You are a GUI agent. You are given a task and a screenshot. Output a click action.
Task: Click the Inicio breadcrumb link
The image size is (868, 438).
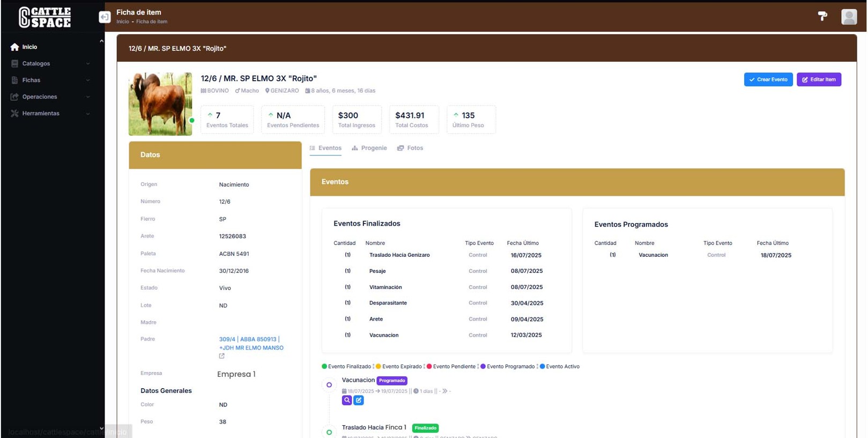[123, 22]
